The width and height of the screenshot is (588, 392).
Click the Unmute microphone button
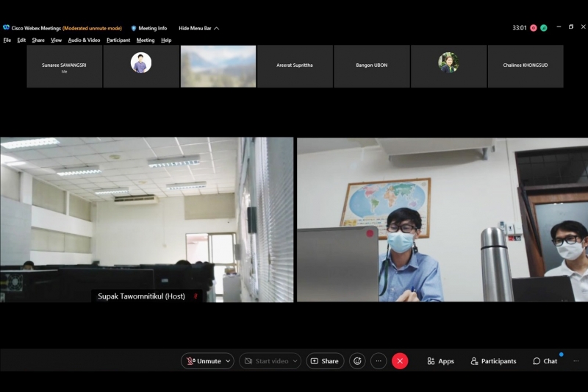[203, 361]
